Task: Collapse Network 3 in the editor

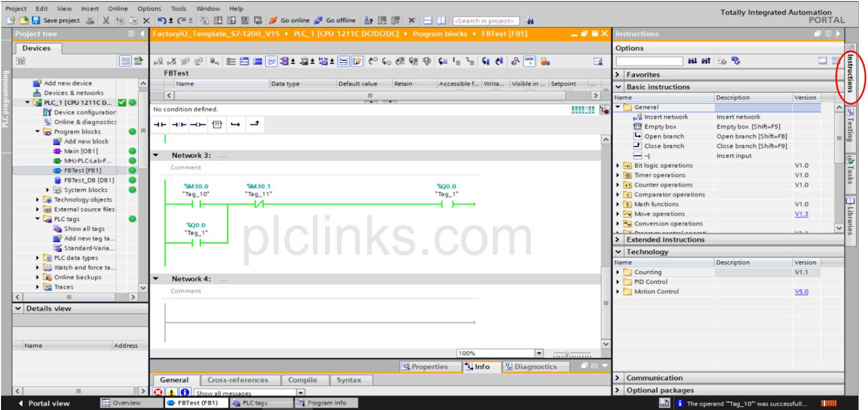Action: pyautogui.click(x=156, y=156)
